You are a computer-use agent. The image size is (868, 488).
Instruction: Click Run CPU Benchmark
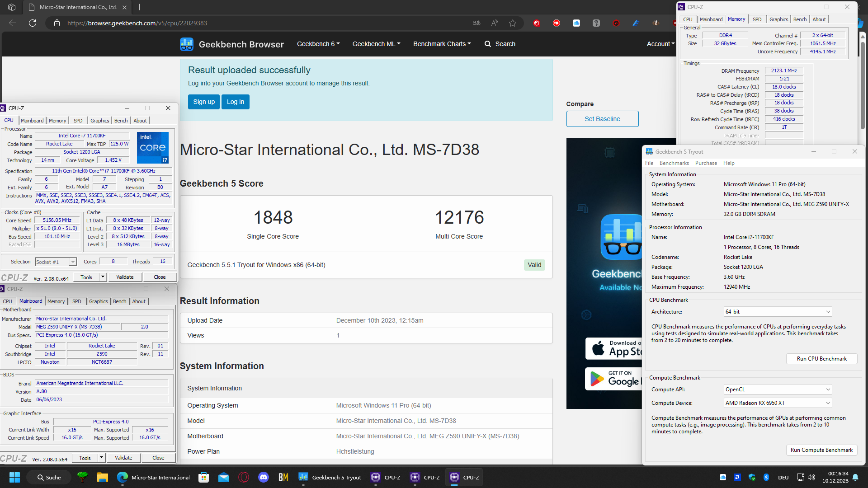pos(821,359)
